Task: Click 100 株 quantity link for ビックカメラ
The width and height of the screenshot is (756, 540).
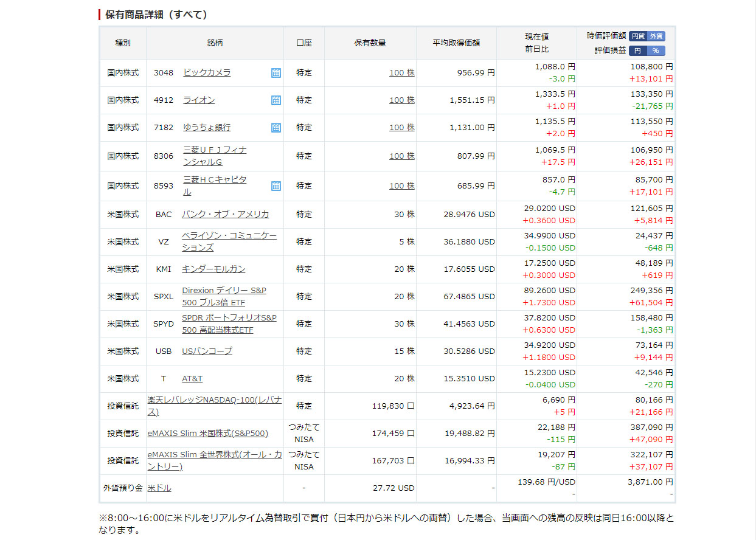Action: point(401,73)
